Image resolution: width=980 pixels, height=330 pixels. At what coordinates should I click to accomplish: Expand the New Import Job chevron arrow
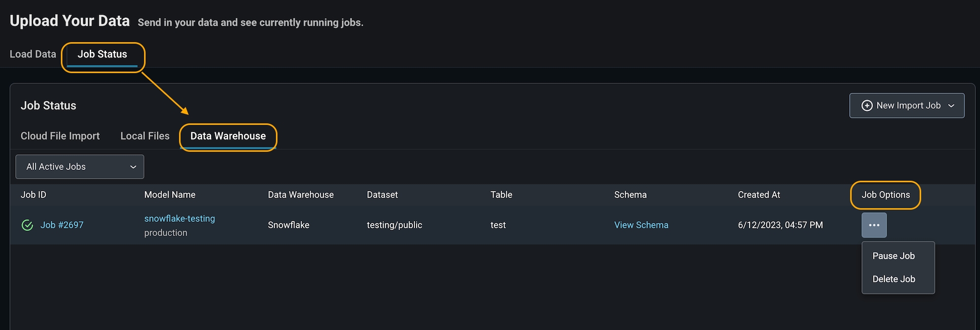point(951,106)
